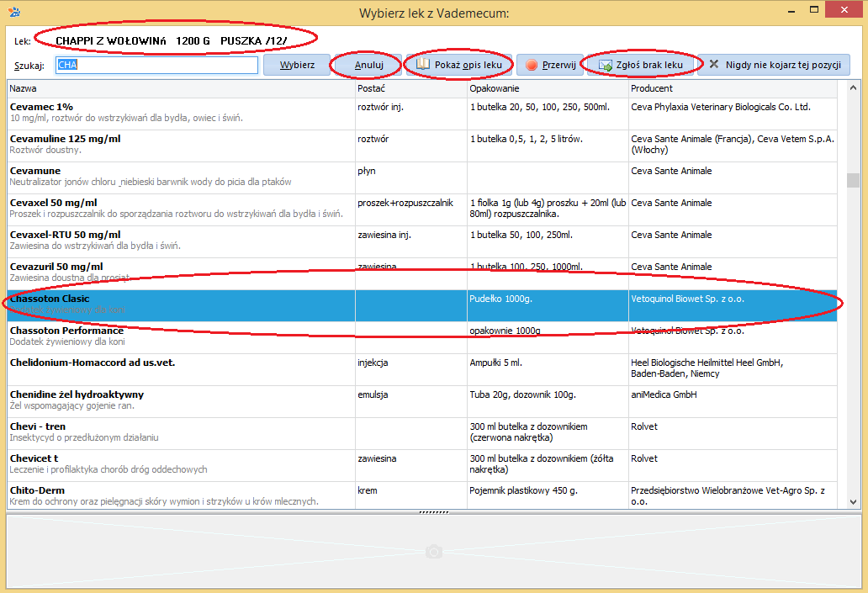Focus the Szukaj search field
This screenshot has width=868, height=593.
[156, 65]
